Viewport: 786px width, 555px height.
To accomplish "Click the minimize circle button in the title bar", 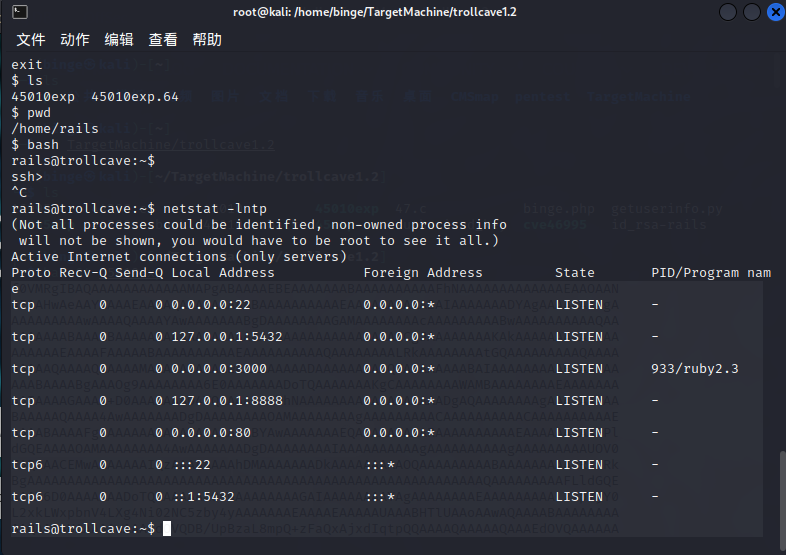I will pyautogui.click(x=727, y=12).
